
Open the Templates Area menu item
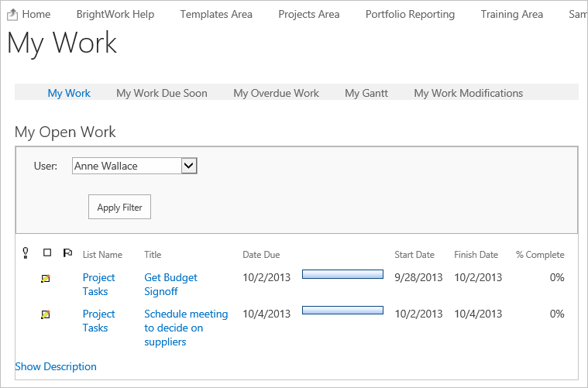point(216,14)
